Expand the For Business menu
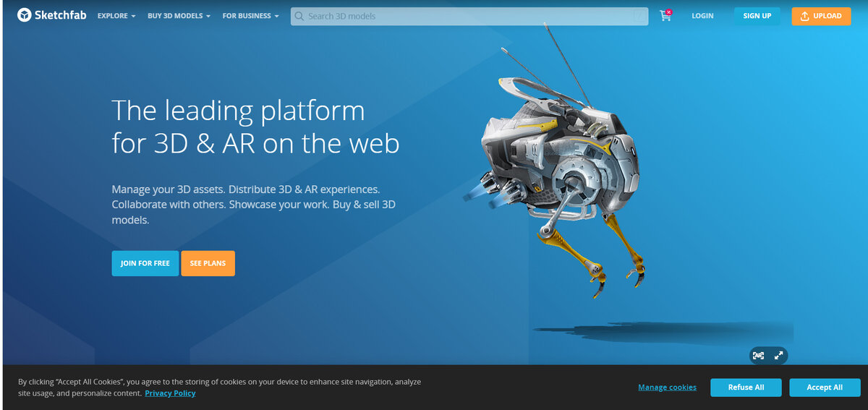This screenshot has height=410, width=868. point(250,16)
